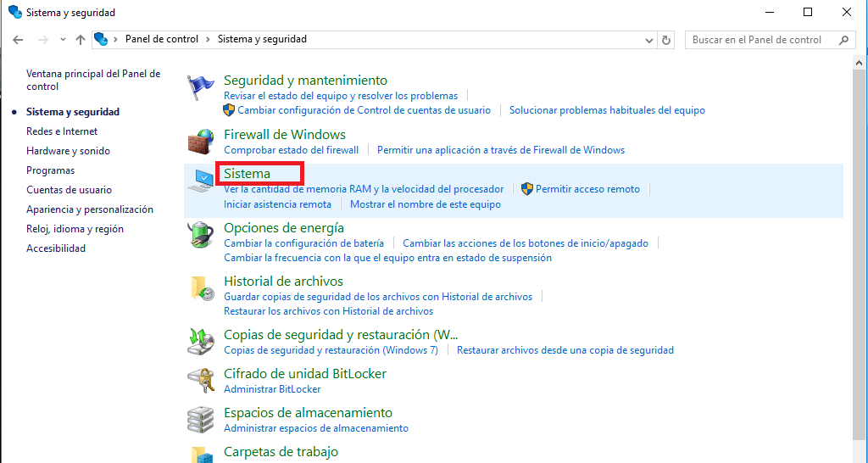Click Copias de seguridad y restauración (Windows 7) sublink
This screenshot has width=868, height=463.
331,350
